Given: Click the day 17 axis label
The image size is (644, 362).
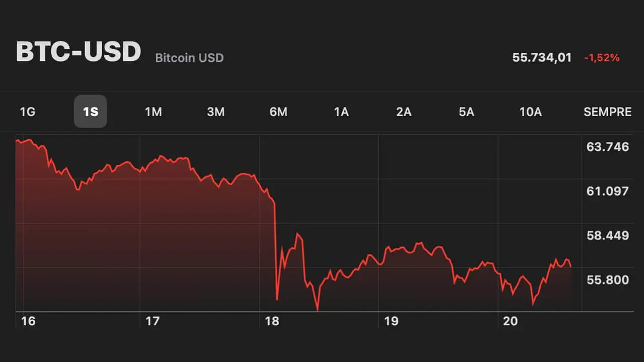Looking at the screenshot, I should pyautogui.click(x=152, y=321).
